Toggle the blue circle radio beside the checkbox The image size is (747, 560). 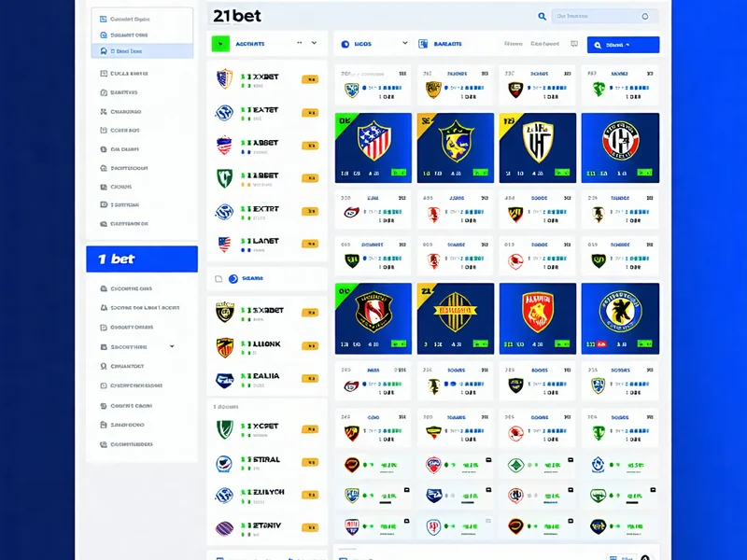(233, 279)
